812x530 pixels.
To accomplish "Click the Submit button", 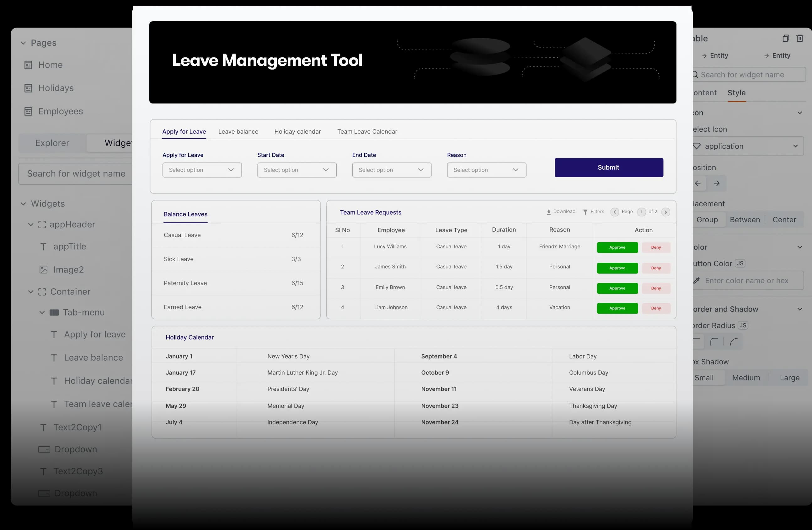I will tap(608, 167).
